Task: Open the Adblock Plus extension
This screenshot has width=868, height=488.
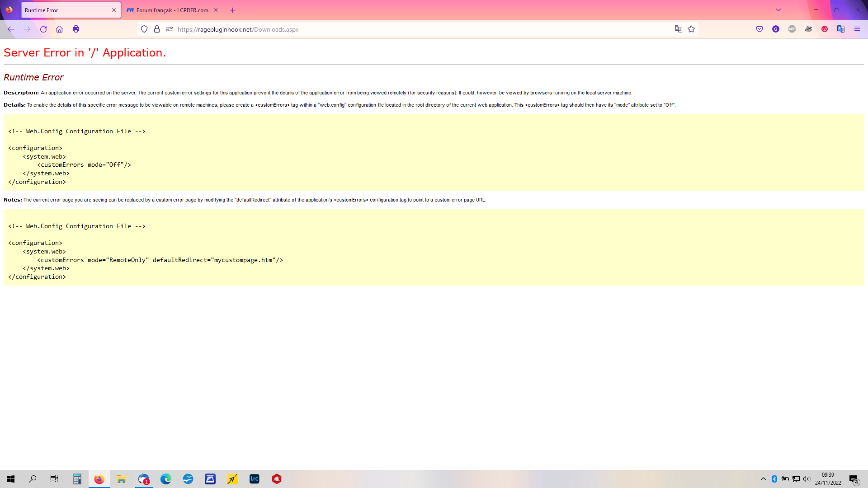Action: coord(792,29)
